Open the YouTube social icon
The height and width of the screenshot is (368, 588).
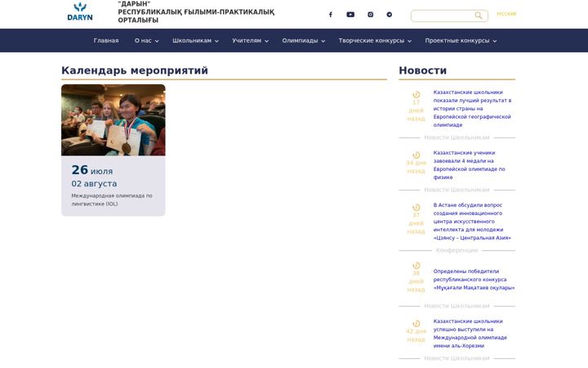[350, 15]
